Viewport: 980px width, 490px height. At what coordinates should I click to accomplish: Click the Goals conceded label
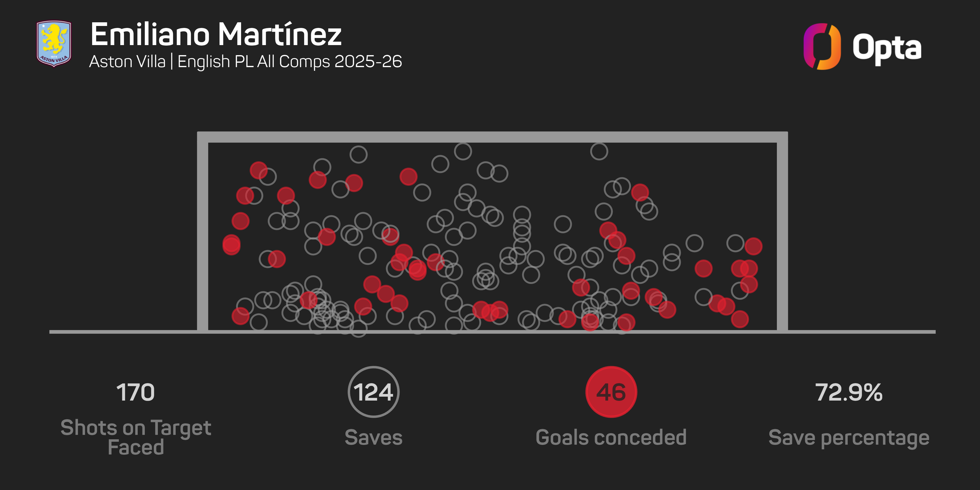pyautogui.click(x=611, y=437)
